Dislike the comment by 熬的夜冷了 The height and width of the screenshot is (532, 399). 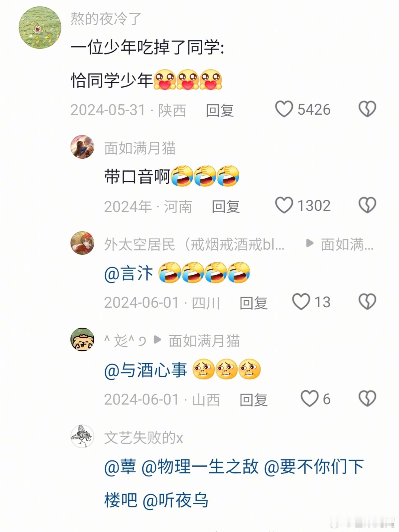click(x=367, y=109)
